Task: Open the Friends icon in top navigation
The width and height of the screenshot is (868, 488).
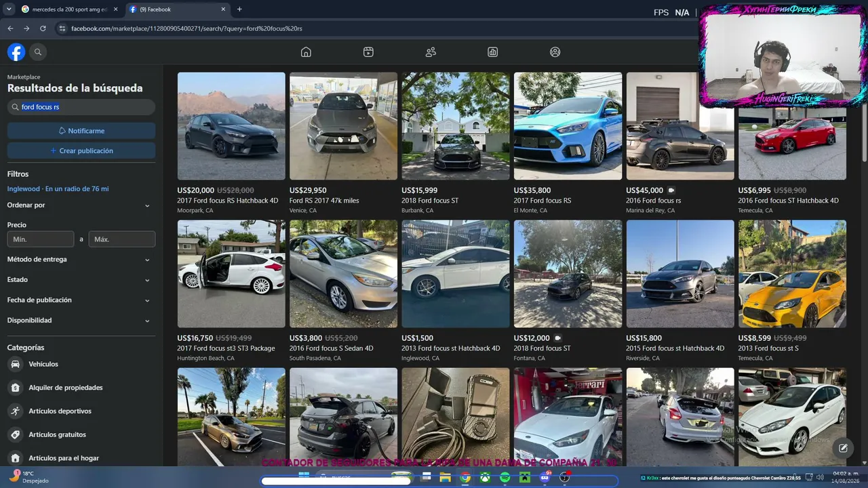Action: click(x=431, y=52)
